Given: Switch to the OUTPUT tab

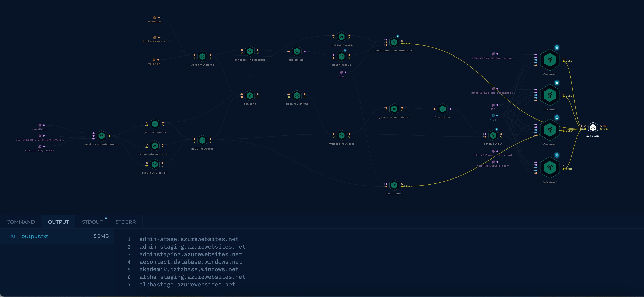Looking at the screenshot, I should click(58, 222).
